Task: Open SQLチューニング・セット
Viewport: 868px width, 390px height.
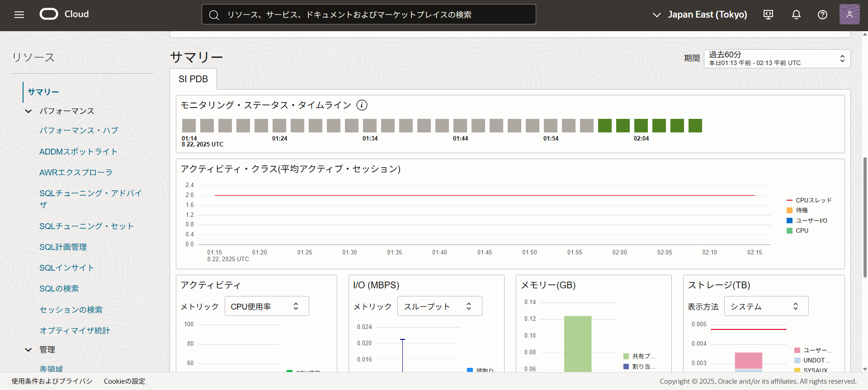Action: coord(86,226)
